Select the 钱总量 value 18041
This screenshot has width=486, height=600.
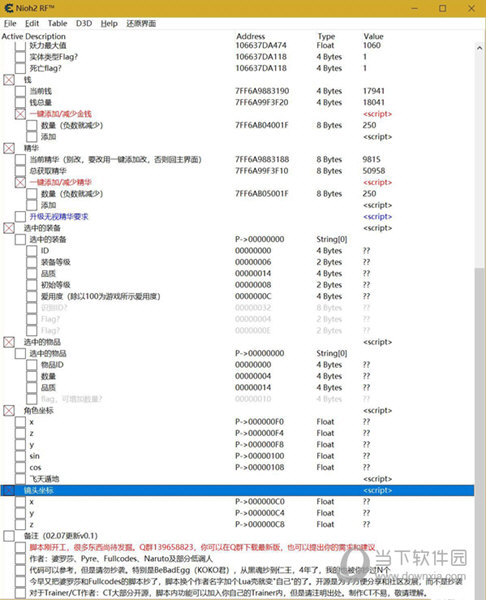pos(373,103)
